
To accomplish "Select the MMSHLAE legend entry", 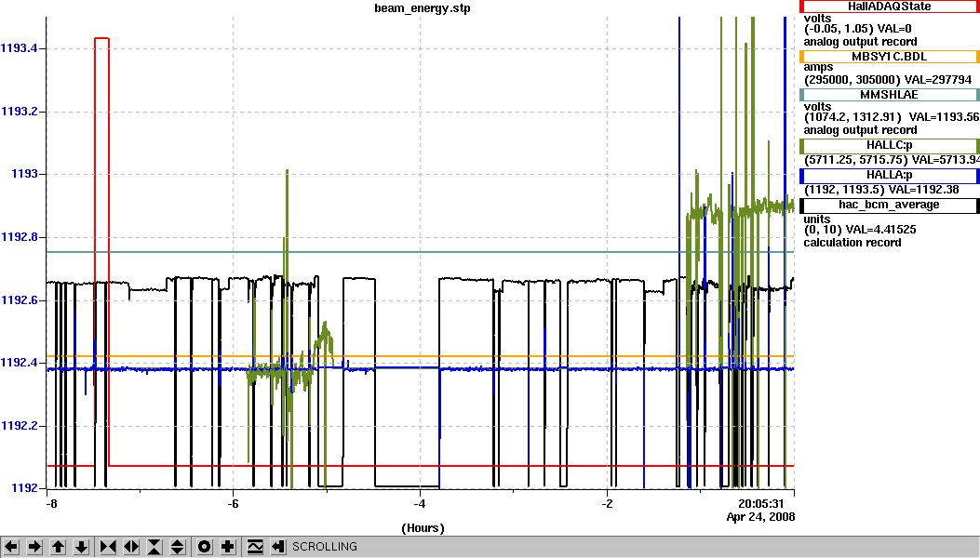I will [x=890, y=95].
